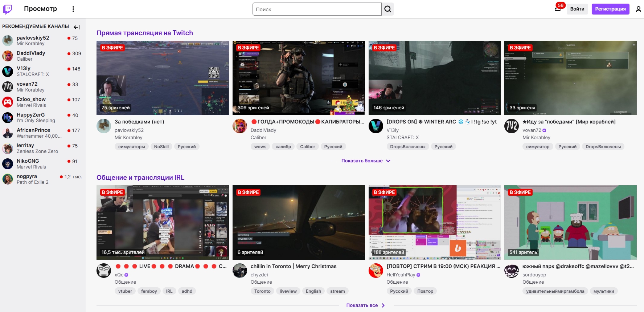Open sordouyop South Park stream thumbnail

pos(570,222)
